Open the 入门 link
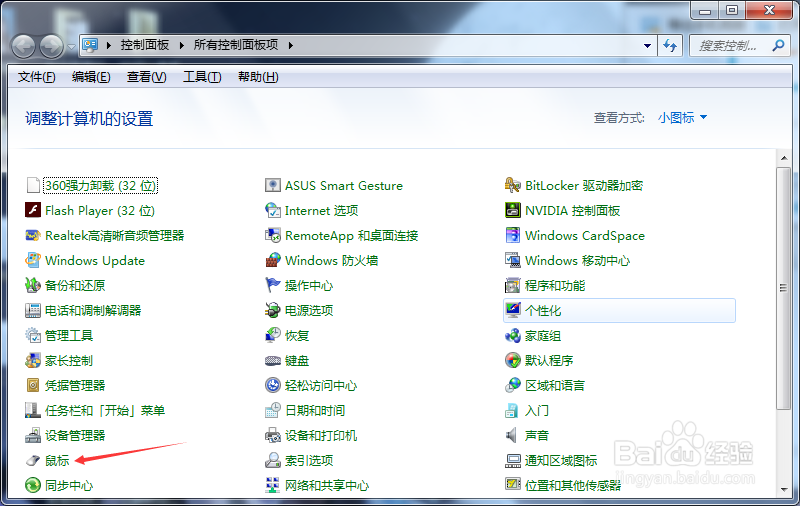The image size is (800, 506). pyautogui.click(x=537, y=411)
